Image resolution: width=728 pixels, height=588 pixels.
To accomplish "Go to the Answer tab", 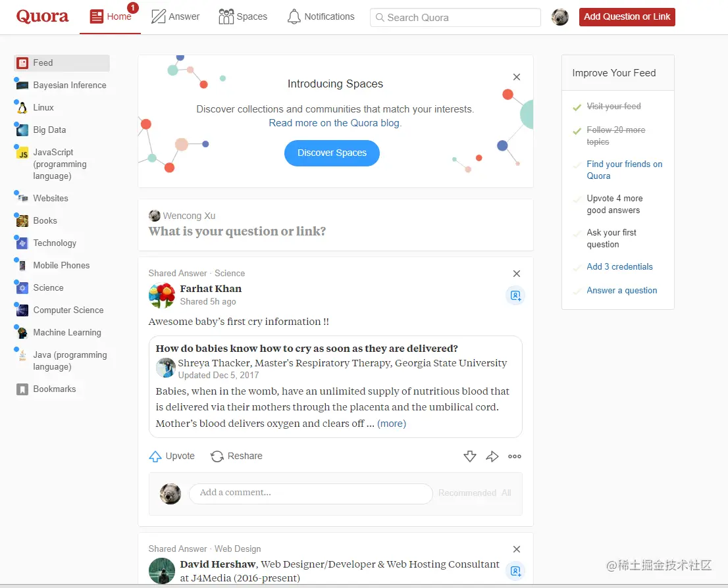I will [176, 16].
